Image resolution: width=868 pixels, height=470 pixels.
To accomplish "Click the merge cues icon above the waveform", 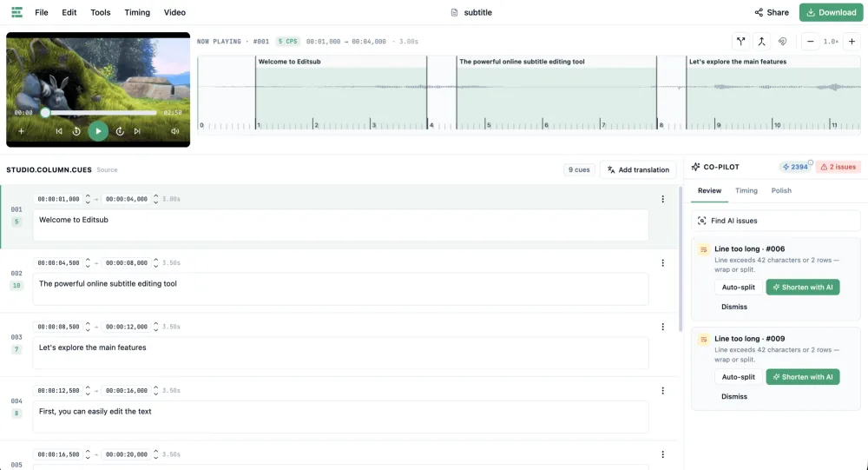I will tap(762, 41).
